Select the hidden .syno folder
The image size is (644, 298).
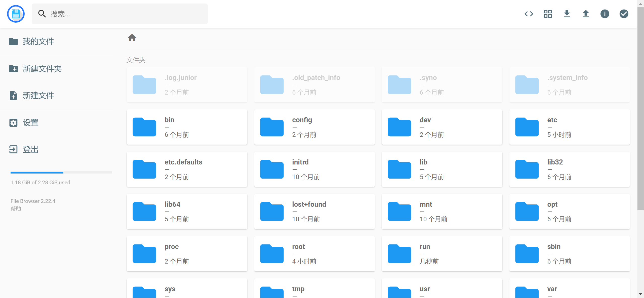point(442,85)
